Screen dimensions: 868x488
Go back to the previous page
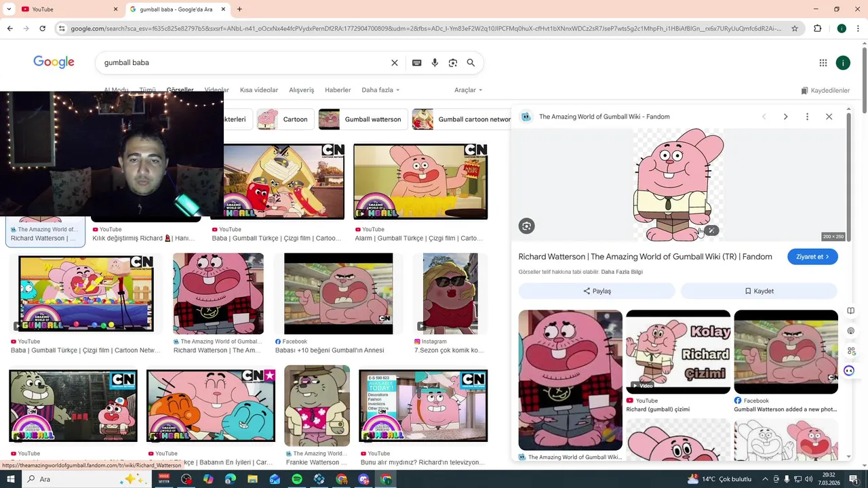click(x=9, y=28)
